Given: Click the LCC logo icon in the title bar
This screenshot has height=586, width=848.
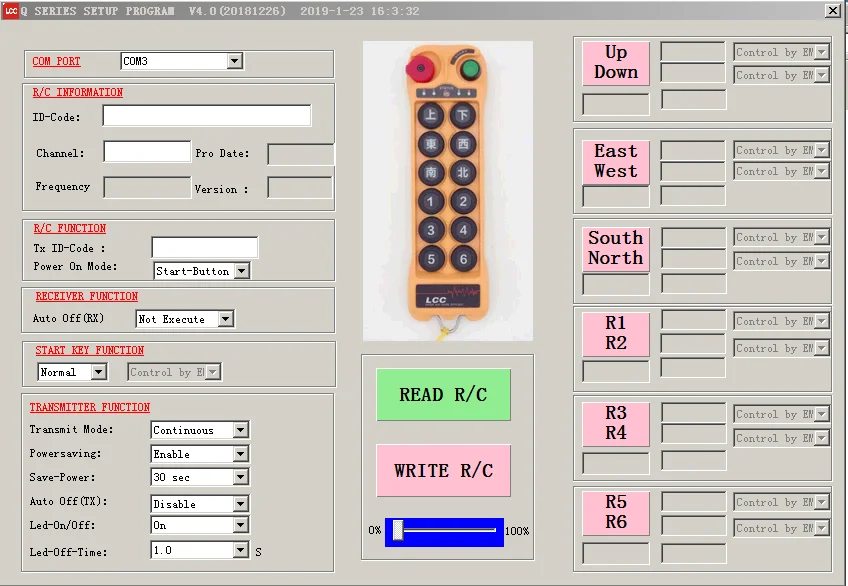Looking at the screenshot, I should [x=10, y=10].
